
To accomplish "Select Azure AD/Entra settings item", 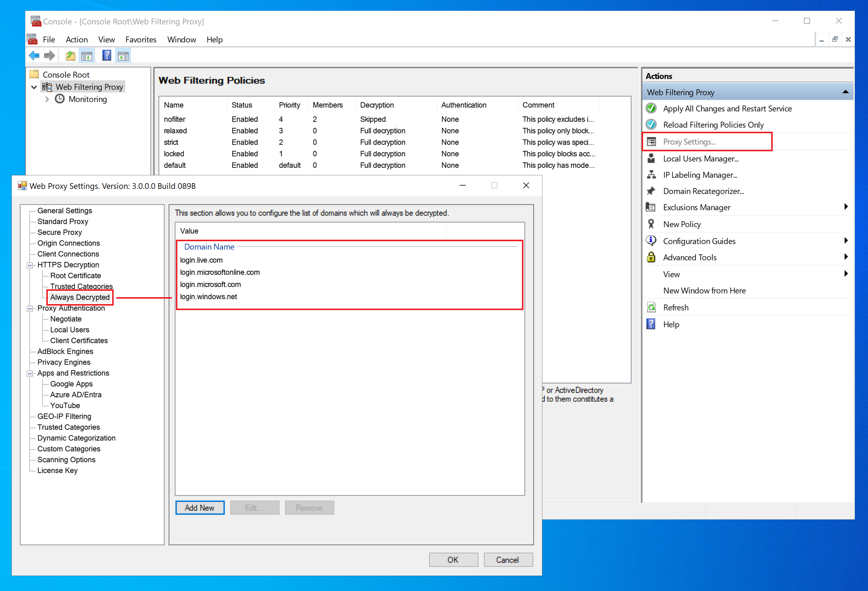I will 76,395.
